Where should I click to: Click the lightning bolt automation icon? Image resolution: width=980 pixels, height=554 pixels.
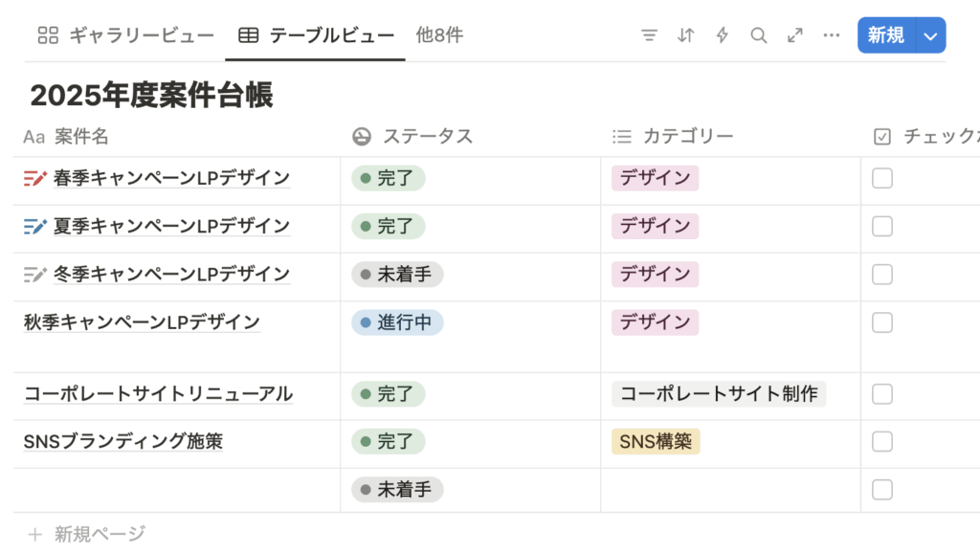[x=723, y=35]
